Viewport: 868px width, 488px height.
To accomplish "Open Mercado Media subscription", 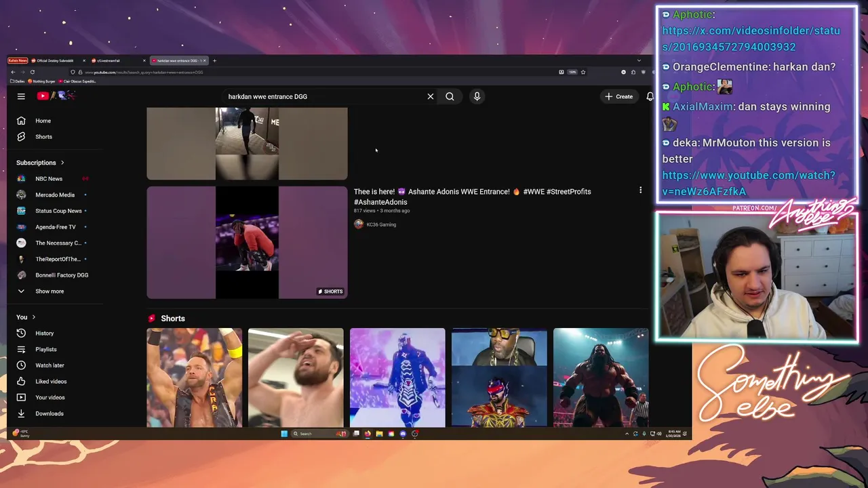I will pos(54,195).
